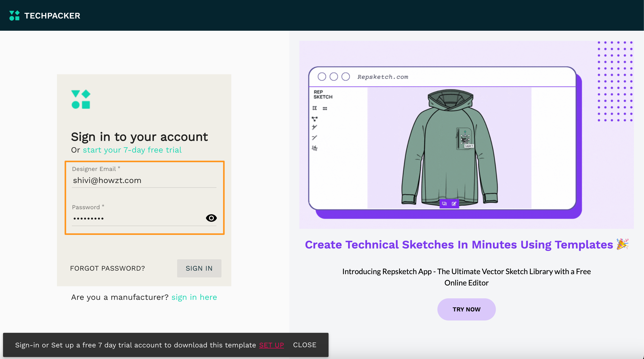Toggle password visibility with the eye icon
644x359 pixels.
(211, 218)
